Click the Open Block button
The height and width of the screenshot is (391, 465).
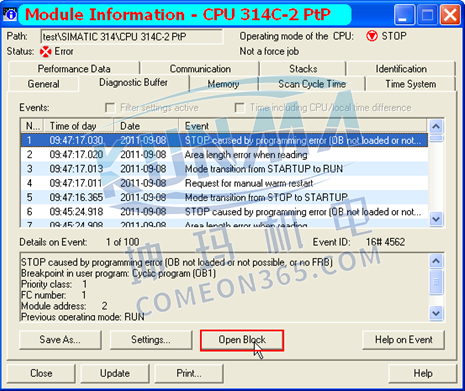pos(242,340)
